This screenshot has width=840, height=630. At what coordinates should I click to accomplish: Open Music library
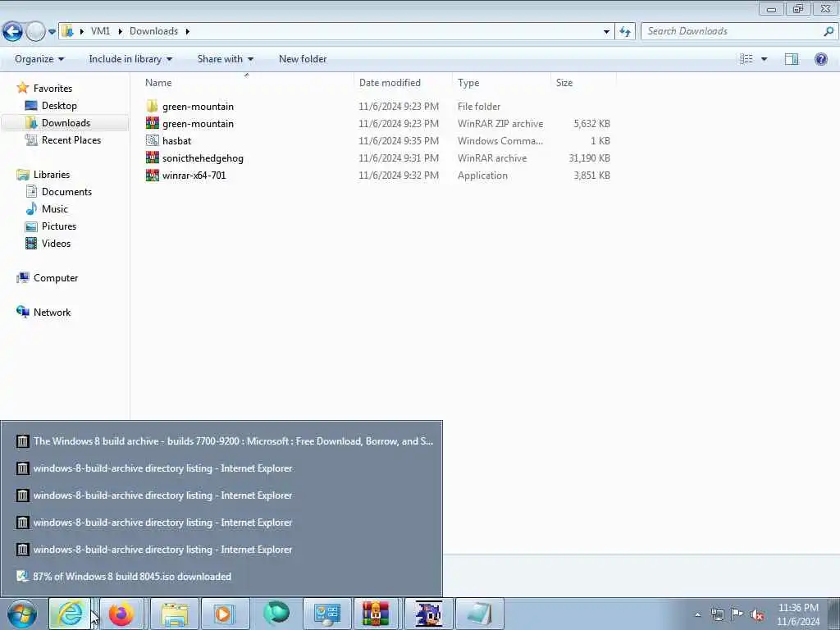(x=55, y=209)
